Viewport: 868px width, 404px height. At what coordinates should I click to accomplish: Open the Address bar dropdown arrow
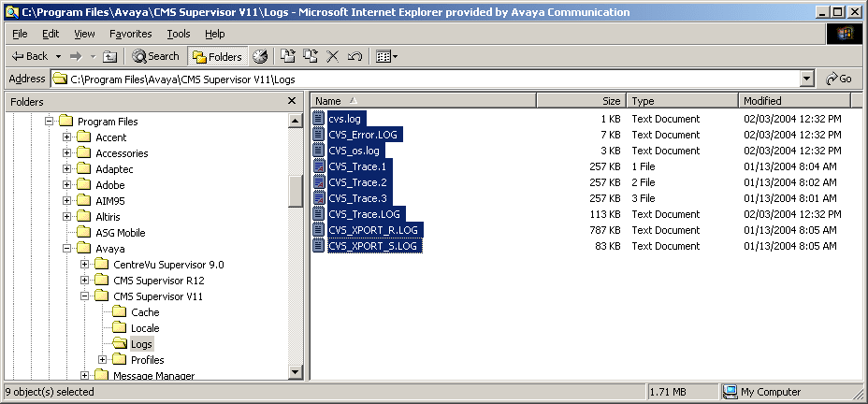[806, 79]
